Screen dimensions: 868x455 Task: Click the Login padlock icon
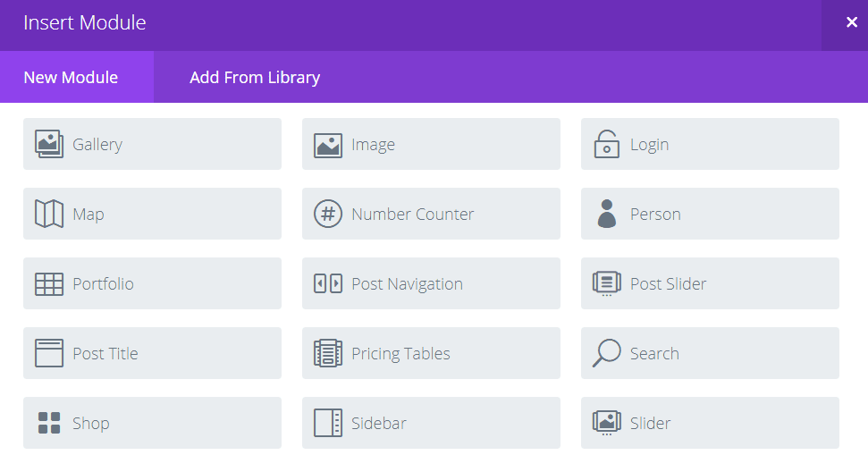tap(607, 144)
